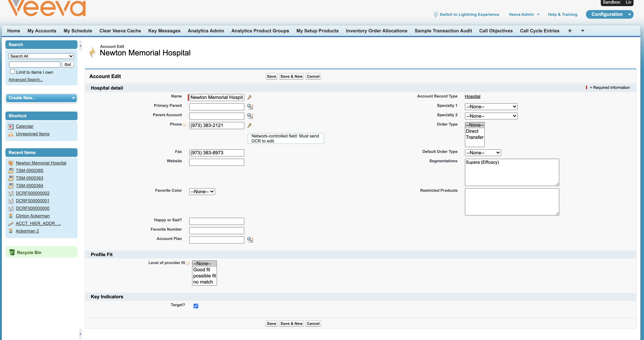Click the Unresolved Items warning icon
644x340 pixels.
(11, 134)
